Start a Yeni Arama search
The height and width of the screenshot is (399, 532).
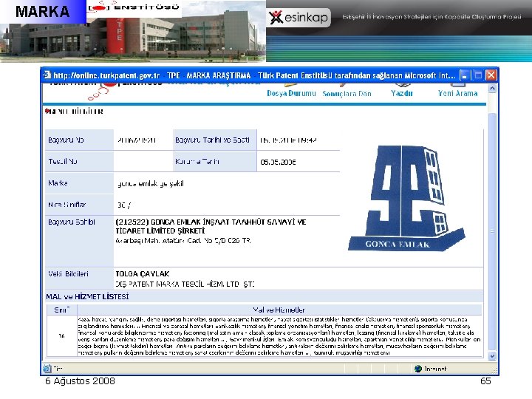[x=457, y=93]
